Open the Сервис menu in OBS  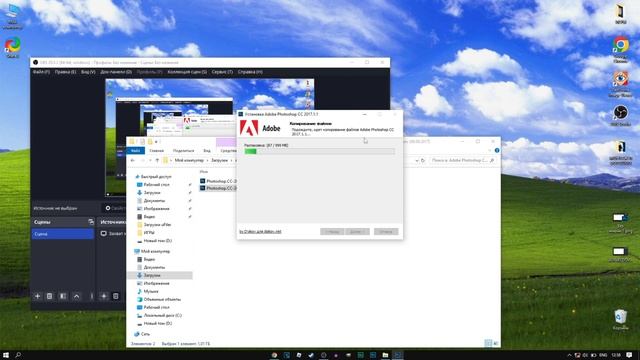tap(222, 72)
